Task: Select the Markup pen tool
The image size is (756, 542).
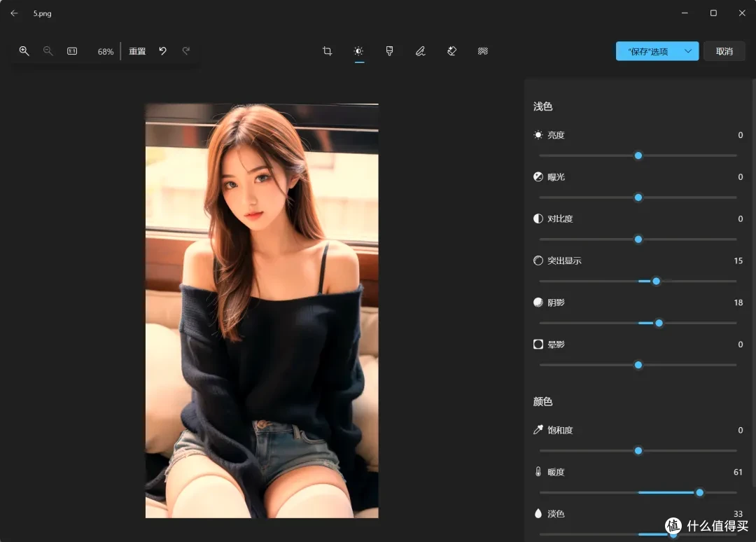Action: [421, 51]
